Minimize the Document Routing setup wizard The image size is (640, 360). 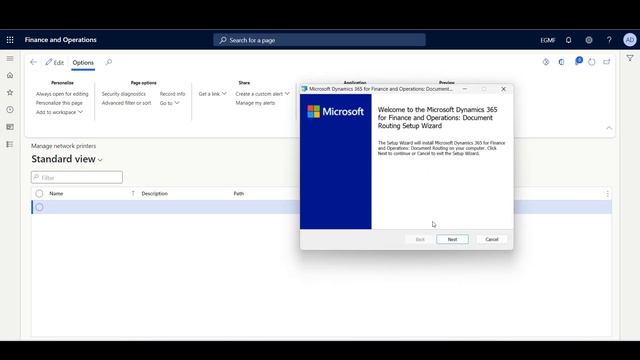[x=464, y=89]
